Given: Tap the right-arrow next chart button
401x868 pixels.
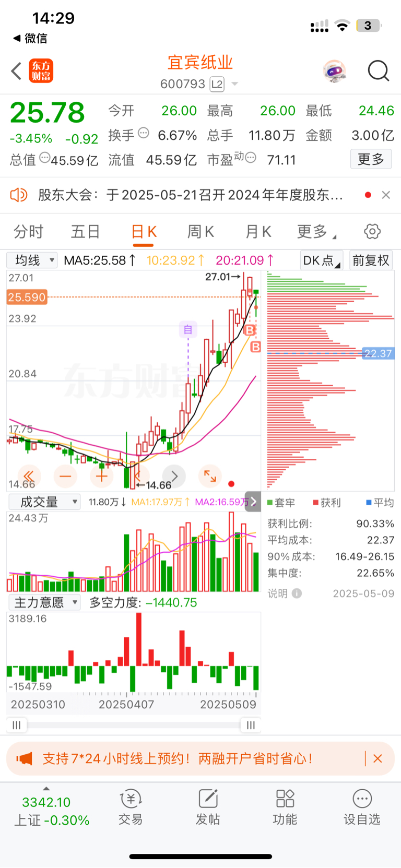Looking at the screenshot, I should tap(174, 476).
